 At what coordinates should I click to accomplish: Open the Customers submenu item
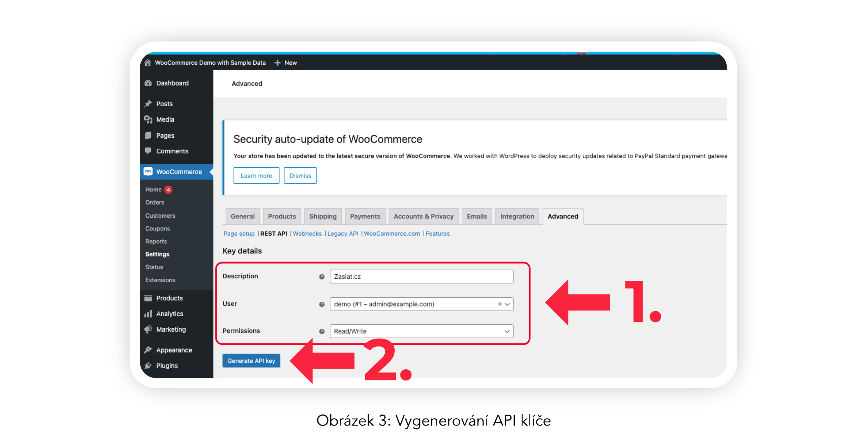[160, 216]
